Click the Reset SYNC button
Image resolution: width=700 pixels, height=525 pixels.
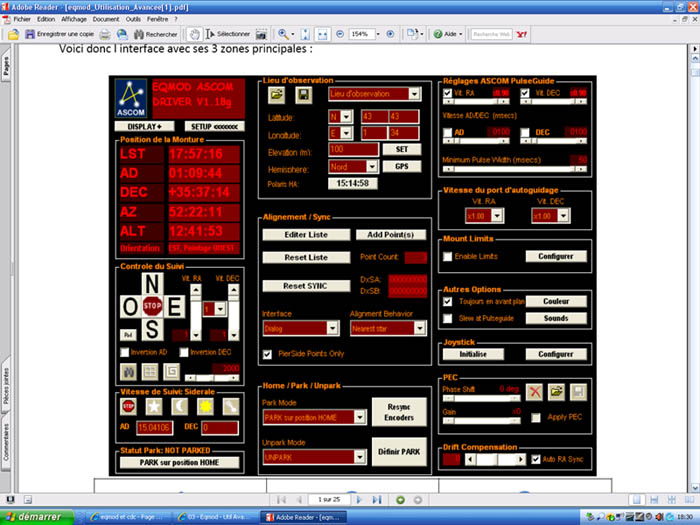[306, 286]
